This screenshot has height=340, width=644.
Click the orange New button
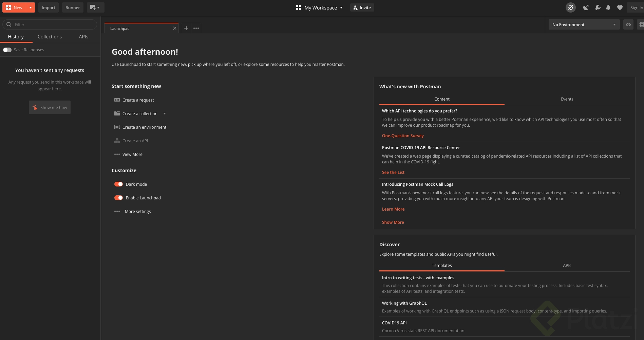[14, 7]
